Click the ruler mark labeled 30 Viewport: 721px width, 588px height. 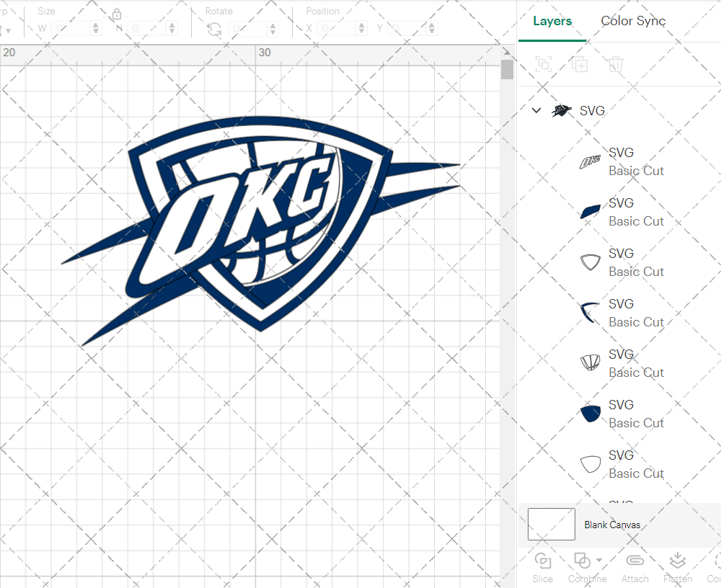pos(265,53)
